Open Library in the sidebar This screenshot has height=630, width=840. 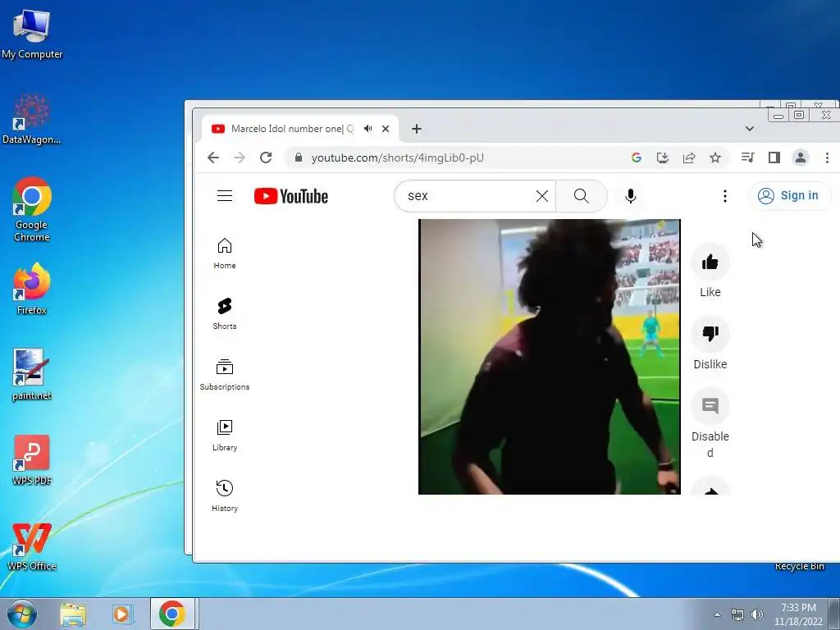point(225,435)
